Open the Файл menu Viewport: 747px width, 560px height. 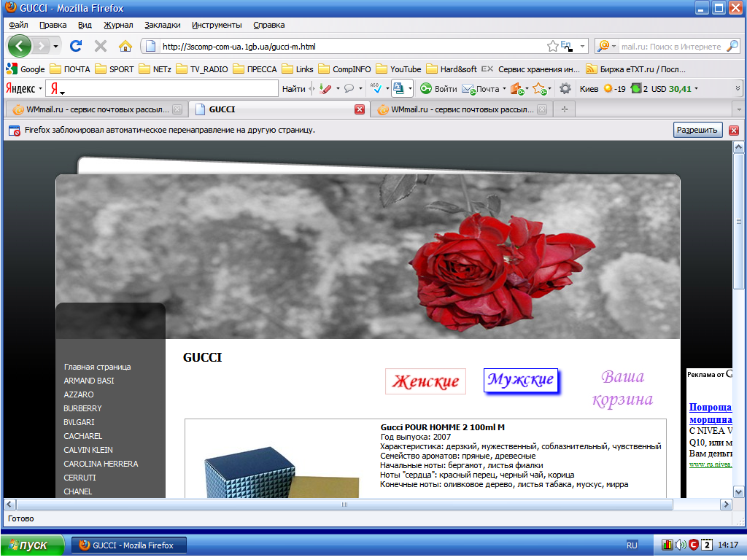(18, 25)
